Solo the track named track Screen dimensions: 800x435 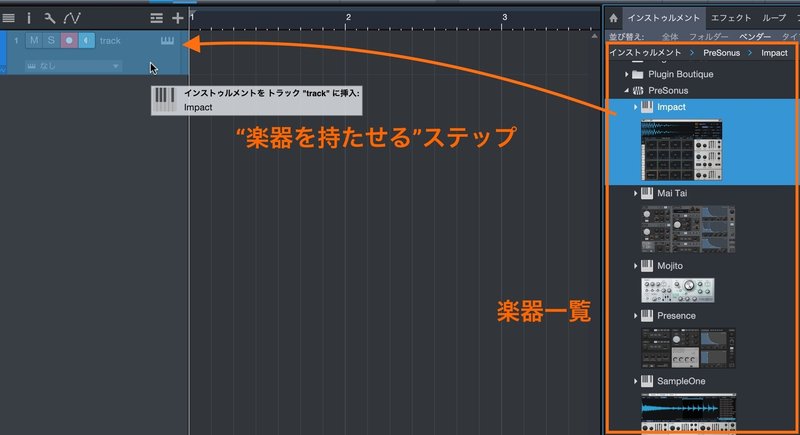click(x=51, y=40)
